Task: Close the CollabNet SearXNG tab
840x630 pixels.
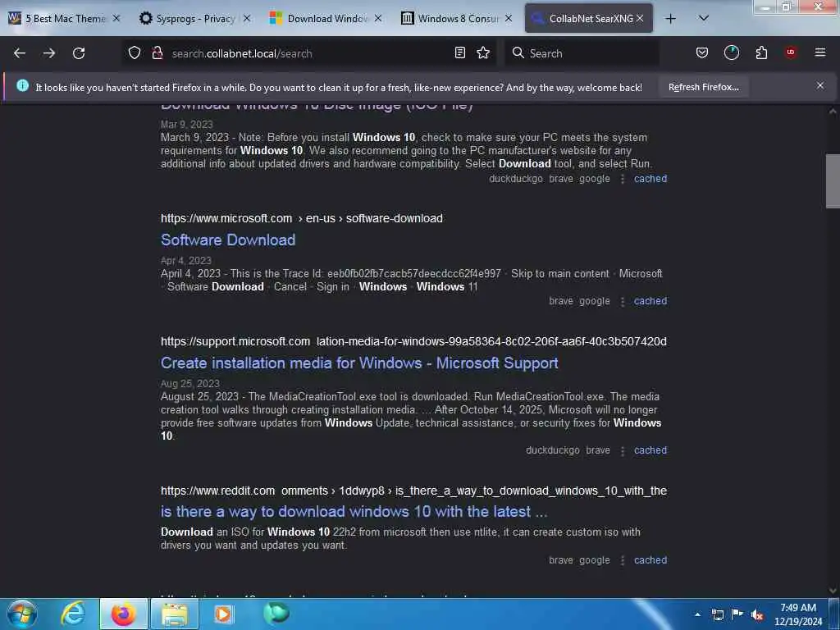Action: tap(640, 18)
